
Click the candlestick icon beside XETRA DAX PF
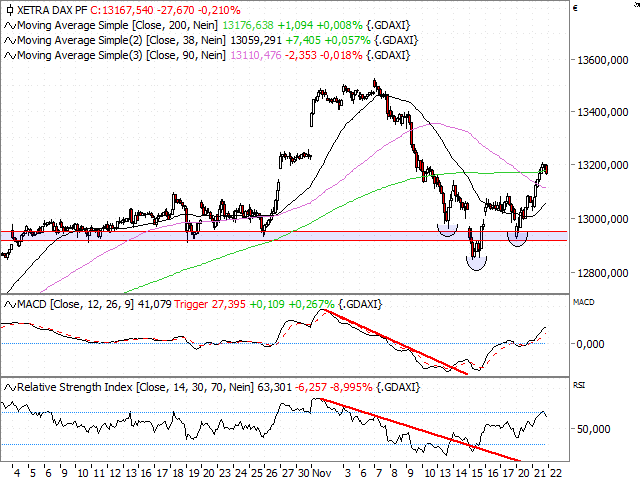(x=10, y=10)
